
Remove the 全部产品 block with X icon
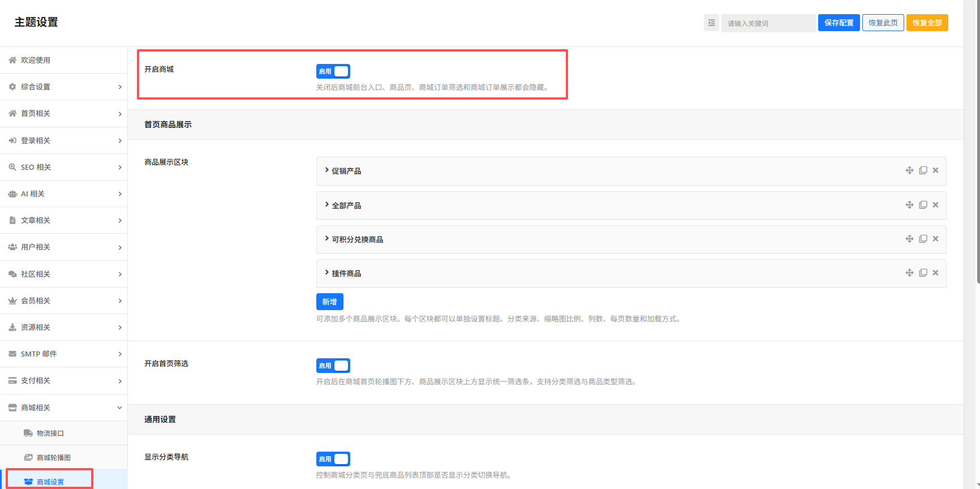tap(935, 205)
